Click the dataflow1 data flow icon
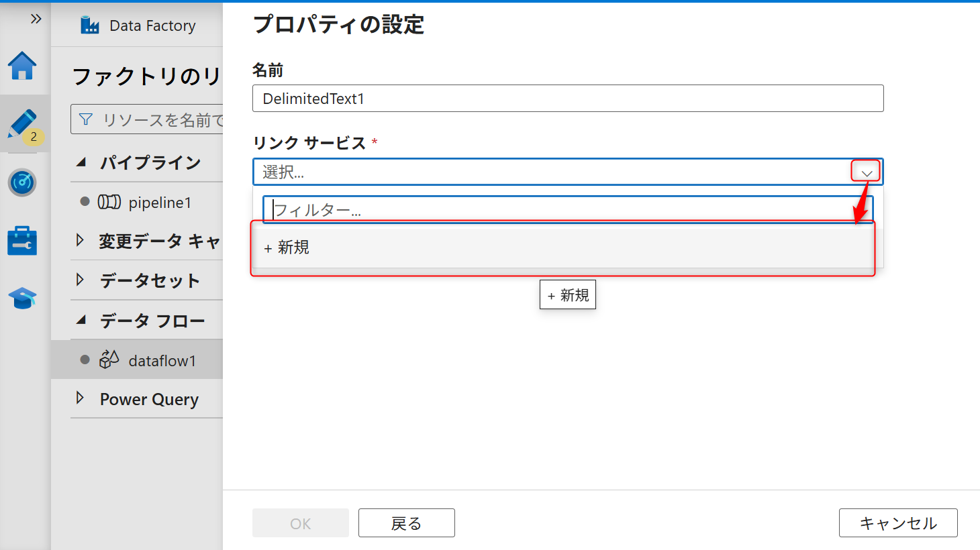This screenshot has height=550, width=980. (109, 360)
